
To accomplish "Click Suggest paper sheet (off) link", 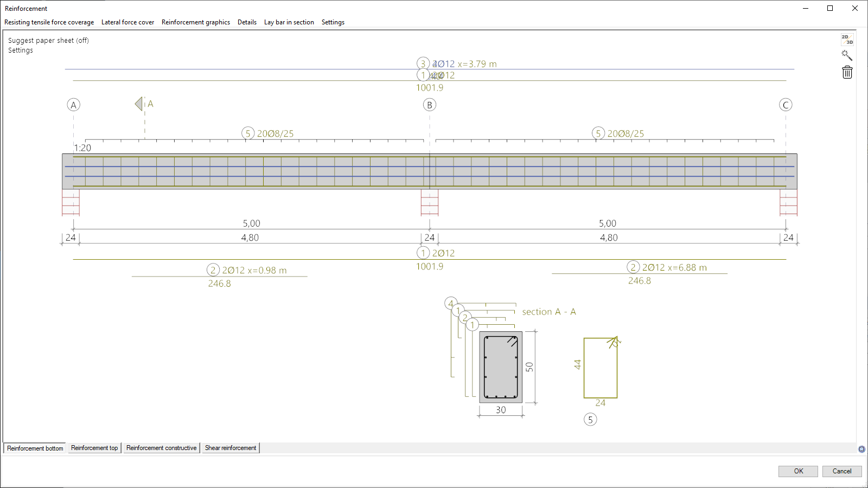I will pos(48,40).
